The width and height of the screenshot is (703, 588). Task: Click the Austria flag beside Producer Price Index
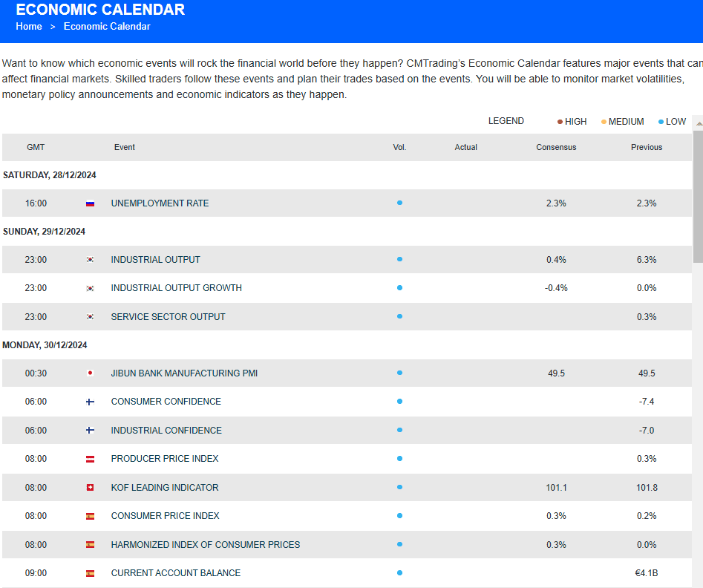(90, 459)
